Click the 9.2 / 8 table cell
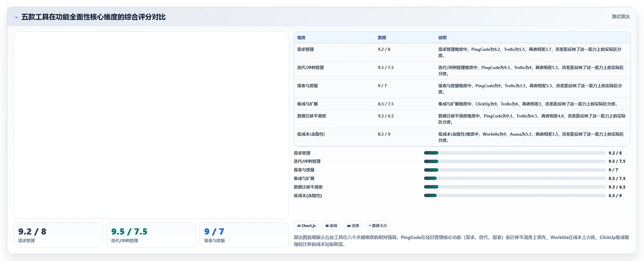 coord(384,49)
